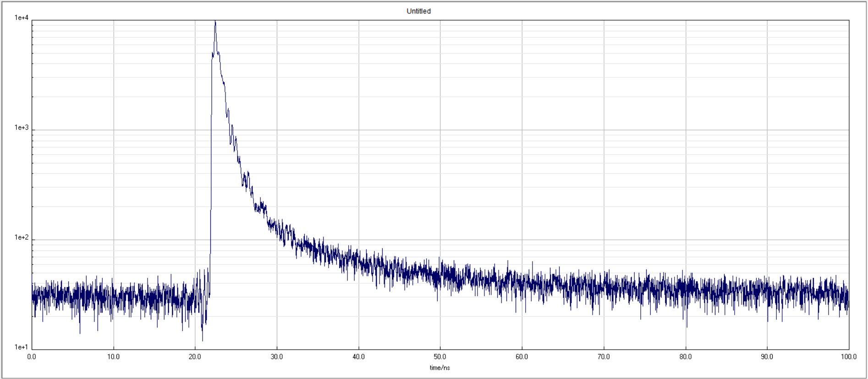The width and height of the screenshot is (868, 379).
Task: Click the 1e+2 y-axis tick label
Action: (x=22, y=238)
